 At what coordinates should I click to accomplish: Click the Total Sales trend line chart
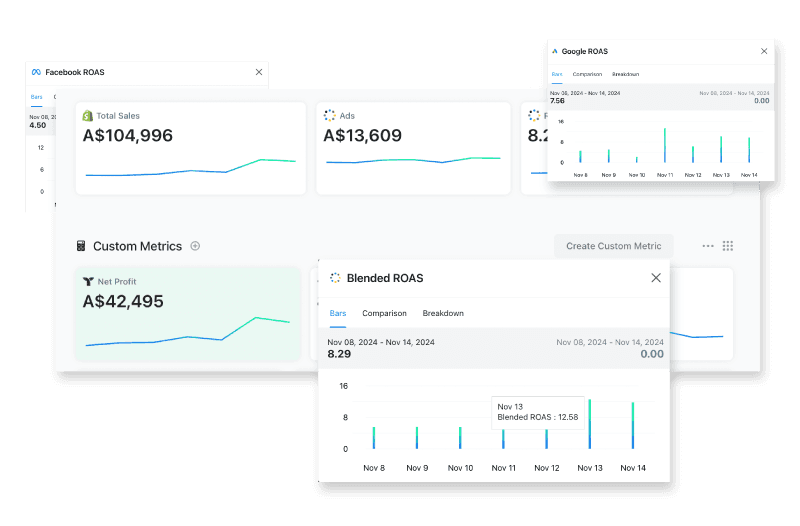(191, 168)
